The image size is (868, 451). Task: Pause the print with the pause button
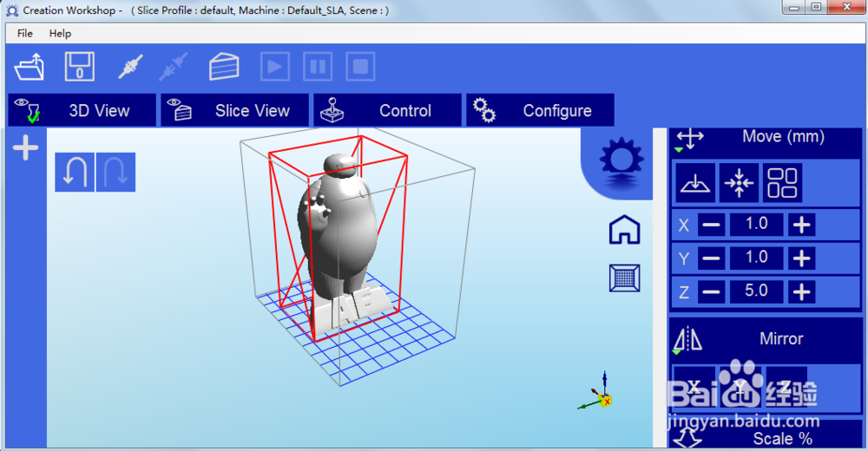pos(318,67)
